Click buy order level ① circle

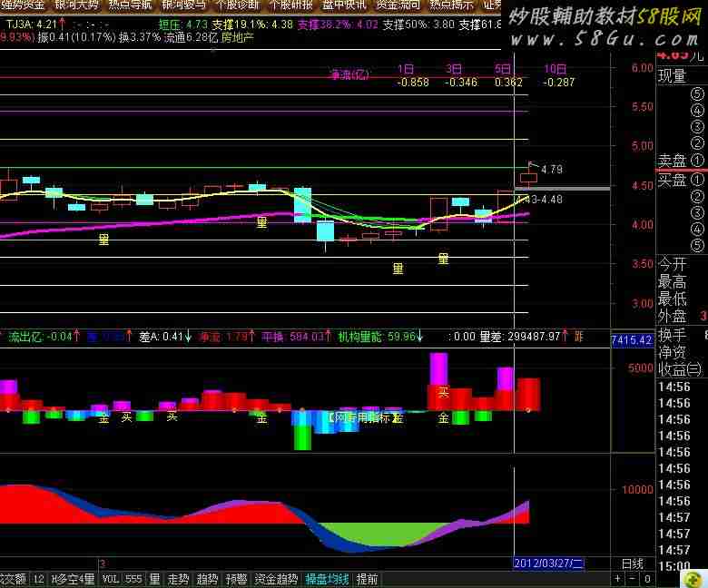[x=697, y=180]
